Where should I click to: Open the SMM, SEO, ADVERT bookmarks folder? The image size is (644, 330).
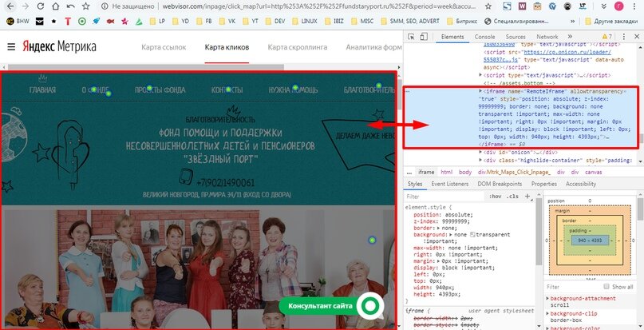click(x=410, y=21)
